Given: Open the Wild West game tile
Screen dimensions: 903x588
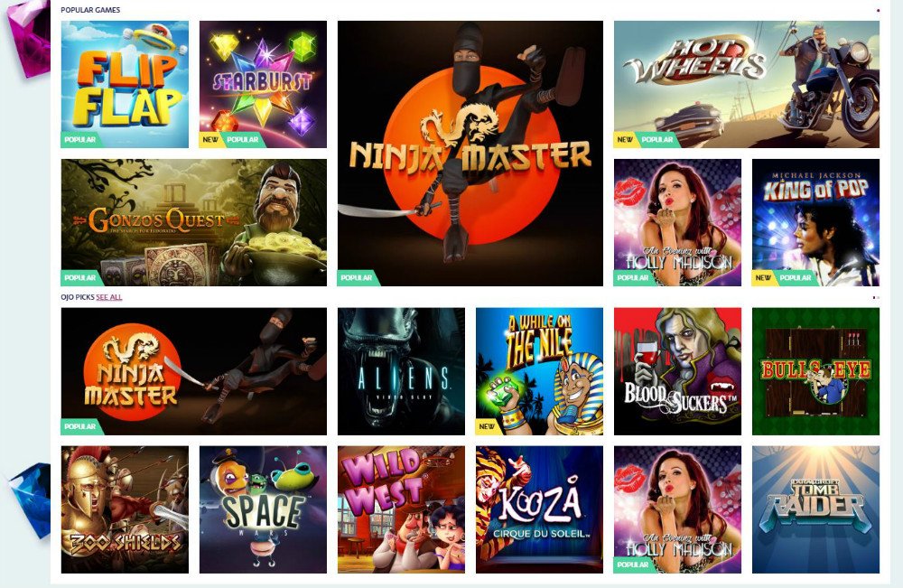Looking at the screenshot, I should 401,509.
